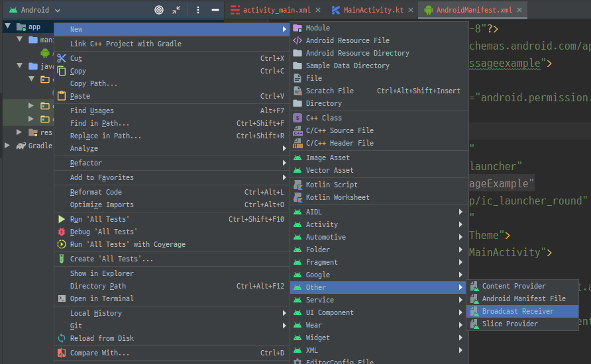This screenshot has width=591, height=364.
Task: Select Sample Data Directory entry
Action: click(379, 66)
